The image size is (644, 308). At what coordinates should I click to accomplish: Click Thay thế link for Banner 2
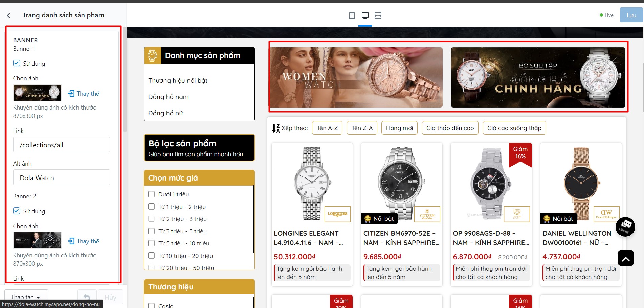pyautogui.click(x=88, y=241)
